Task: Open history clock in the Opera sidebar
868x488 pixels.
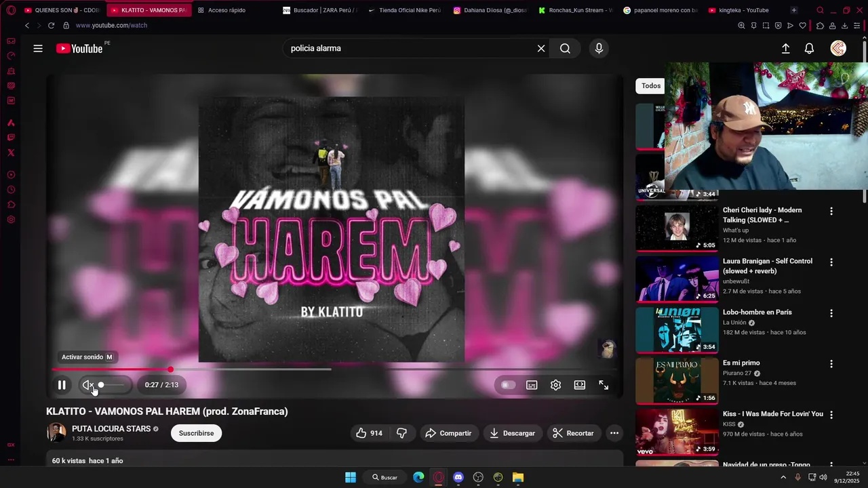Action: 11,190
